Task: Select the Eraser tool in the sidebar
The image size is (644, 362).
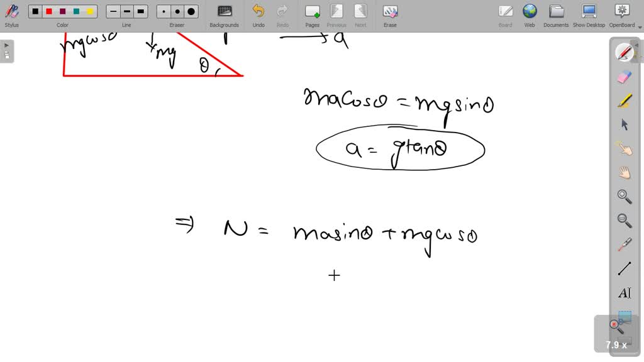Action: point(624,75)
